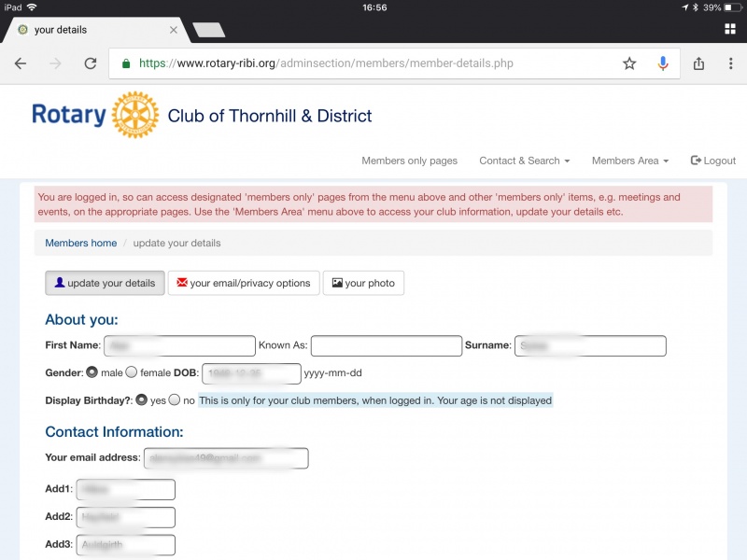Open Chrome three-dot menu
The height and width of the screenshot is (560, 747).
pyautogui.click(x=730, y=63)
